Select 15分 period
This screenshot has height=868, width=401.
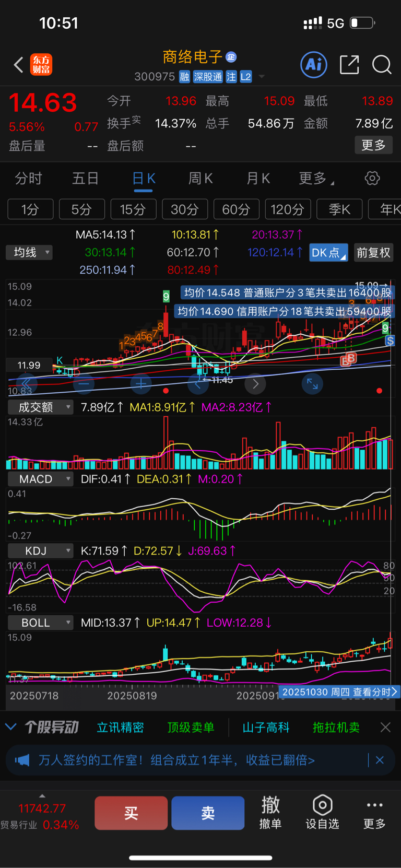[x=133, y=209]
